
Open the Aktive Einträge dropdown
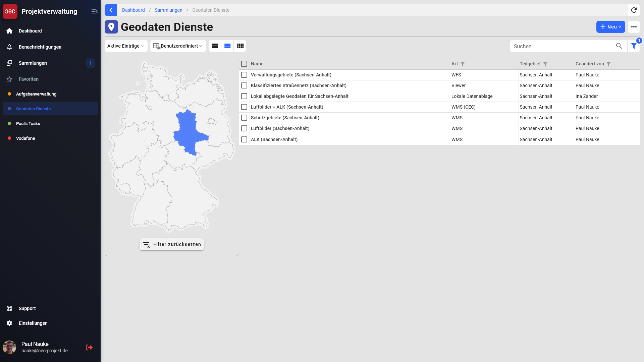[126, 46]
